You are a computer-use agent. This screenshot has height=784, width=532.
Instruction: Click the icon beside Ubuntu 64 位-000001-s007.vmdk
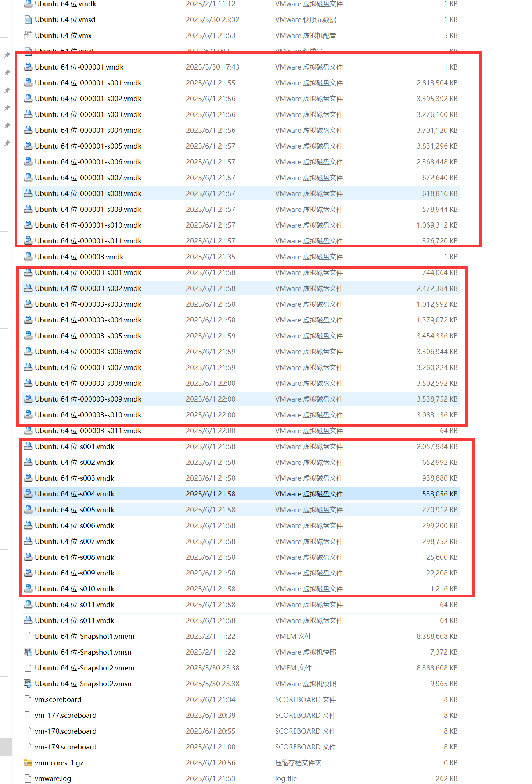click(x=28, y=178)
